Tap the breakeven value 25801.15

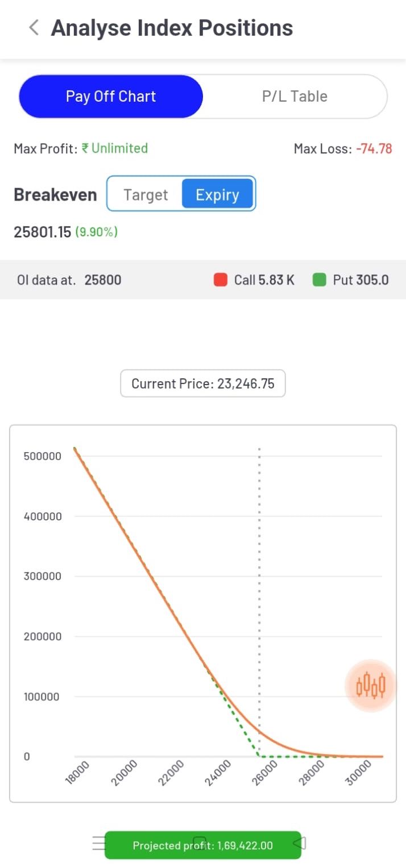[x=43, y=232]
